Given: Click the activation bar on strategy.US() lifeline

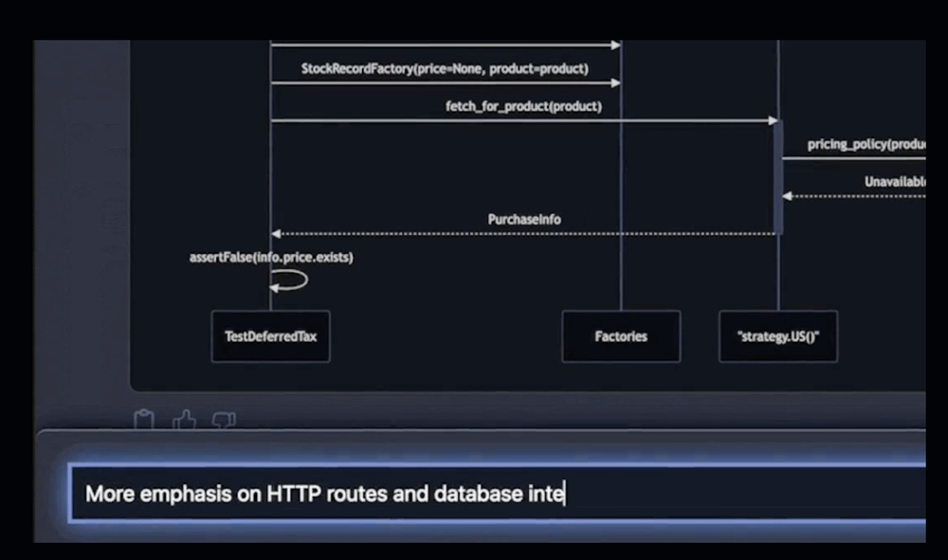Looking at the screenshot, I should point(778,177).
